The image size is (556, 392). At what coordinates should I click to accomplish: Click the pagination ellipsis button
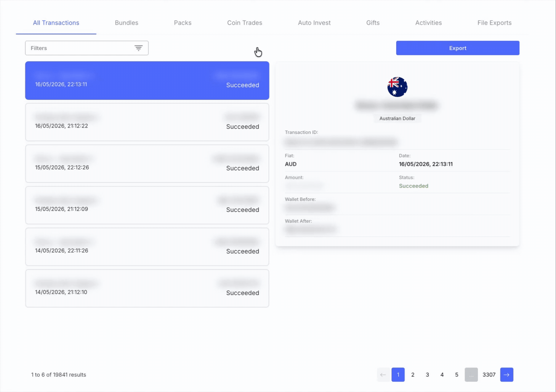click(x=471, y=375)
